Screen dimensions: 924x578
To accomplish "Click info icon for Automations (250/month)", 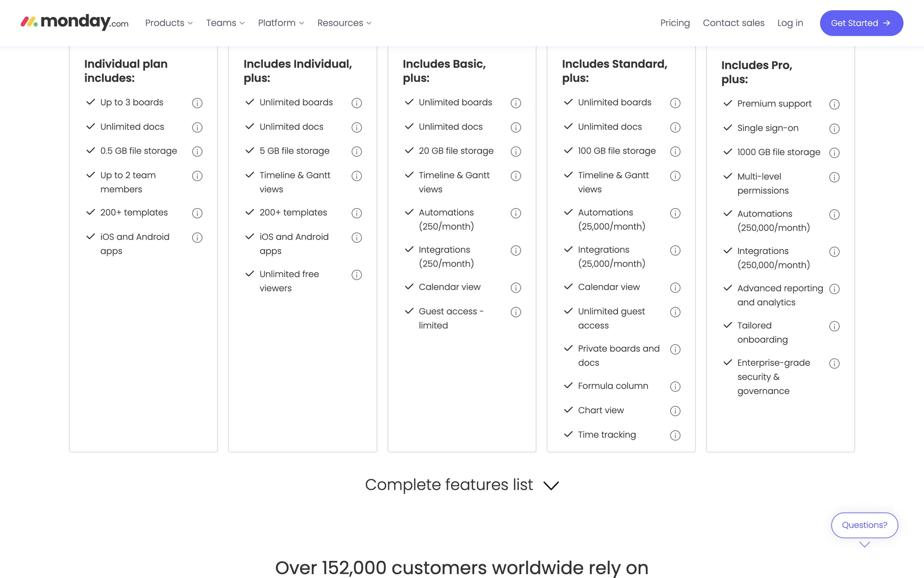I will (x=516, y=213).
